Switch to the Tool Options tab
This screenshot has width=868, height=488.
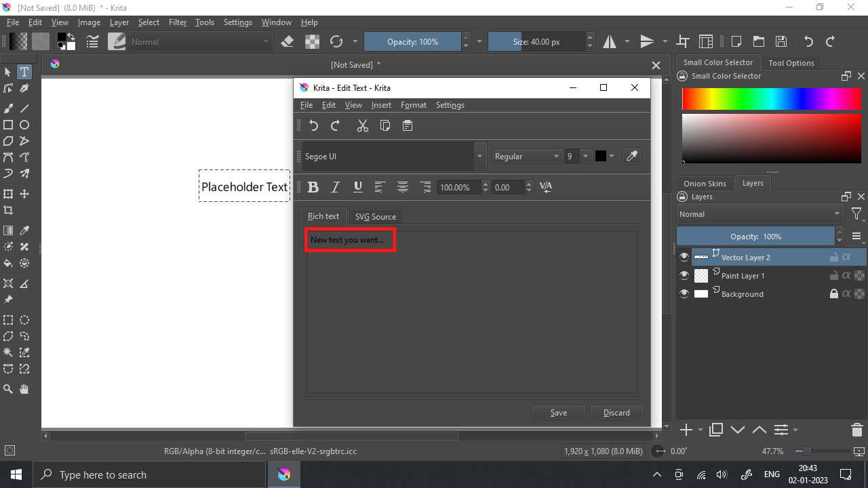pyautogui.click(x=791, y=63)
